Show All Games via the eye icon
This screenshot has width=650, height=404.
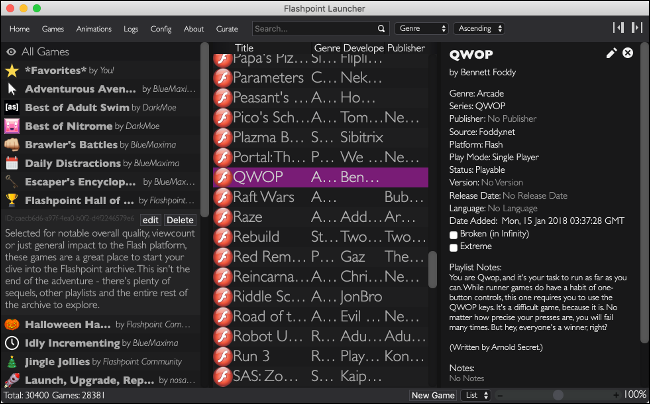pyautogui.click(x=12, y=51)
